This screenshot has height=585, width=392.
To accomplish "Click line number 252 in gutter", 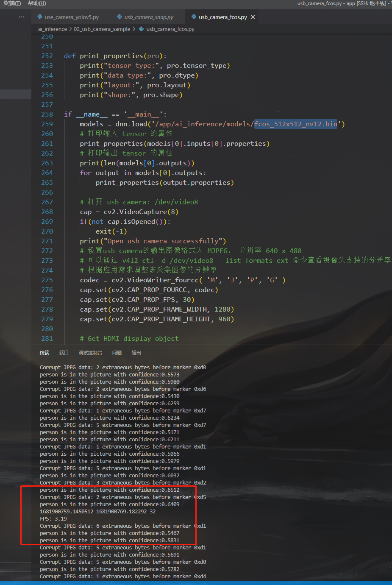I will coord(47,56).
